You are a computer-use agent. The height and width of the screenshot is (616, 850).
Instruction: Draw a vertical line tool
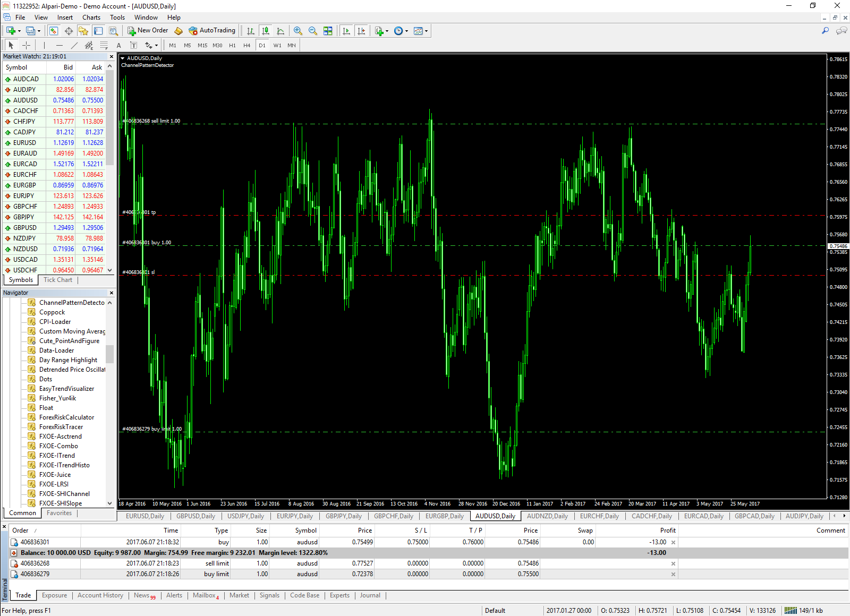tap(45, 45)
